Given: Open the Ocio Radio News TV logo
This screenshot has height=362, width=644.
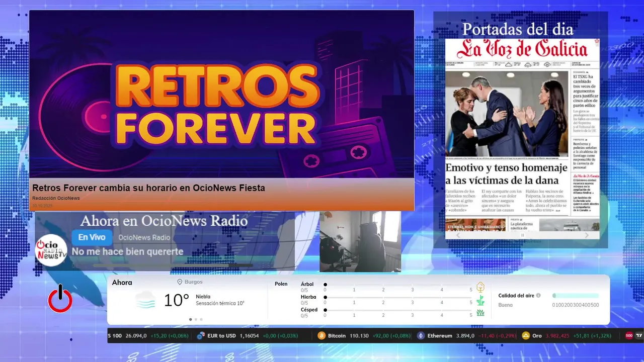Looking at the screenshot, I should pyautogui.click(x=51, y=250).
